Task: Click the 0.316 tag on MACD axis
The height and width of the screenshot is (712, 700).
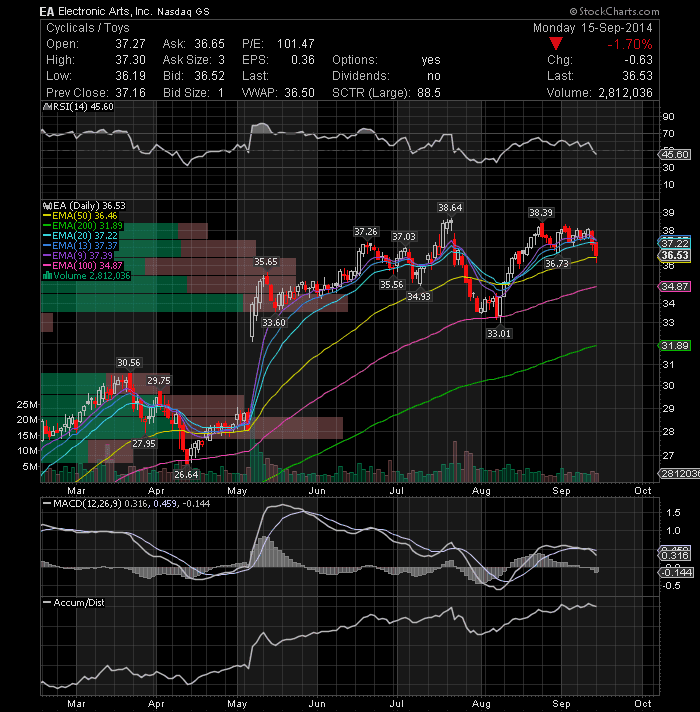Action: pos(675,556)
